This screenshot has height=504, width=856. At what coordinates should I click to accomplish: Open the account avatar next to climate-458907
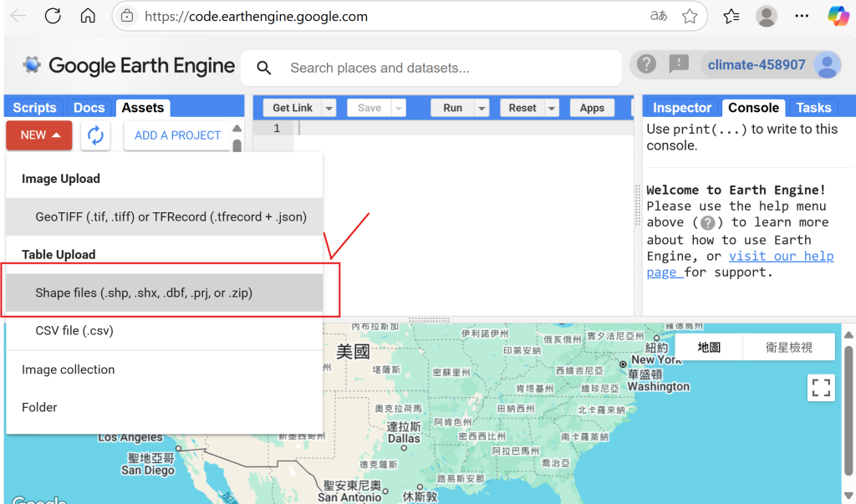(x=827, y=65)
